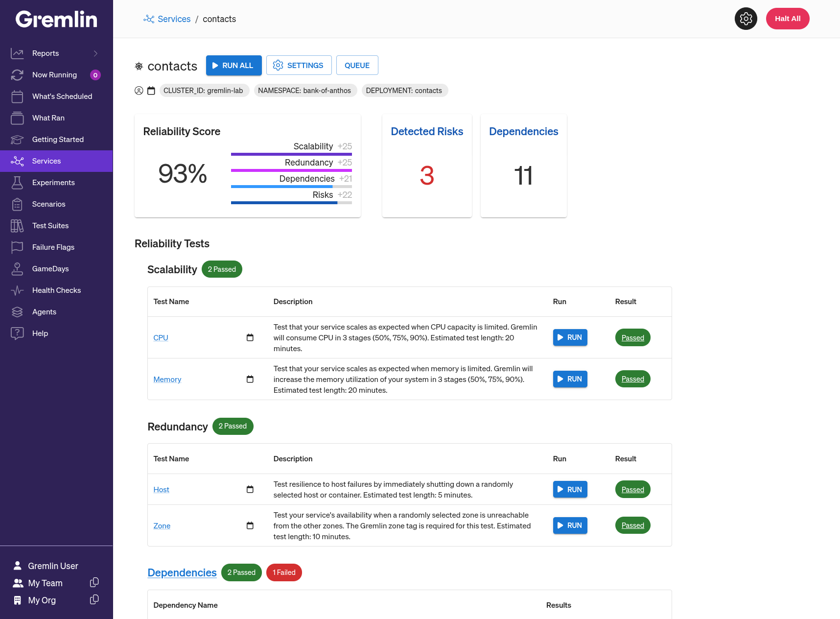
Task: Open Reports chart icon in sidebar
Action: [x=17, y=53]
